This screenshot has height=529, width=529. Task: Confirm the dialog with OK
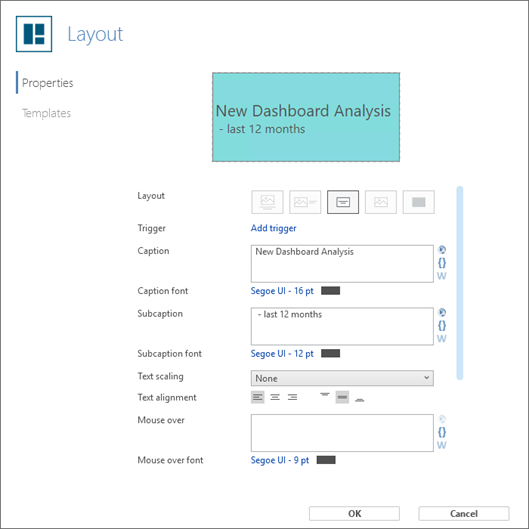coord(354,513)
